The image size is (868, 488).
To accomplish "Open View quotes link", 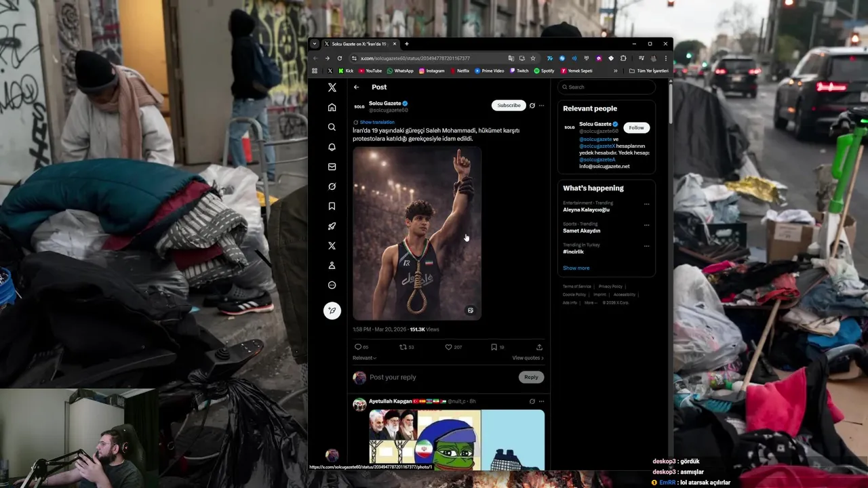I will [528, 358].
